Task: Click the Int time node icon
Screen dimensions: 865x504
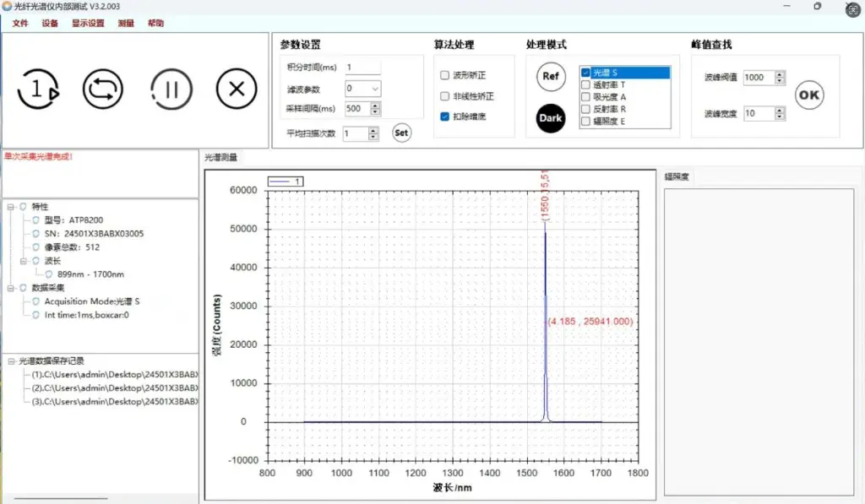Action: click(x=35, y=315)
